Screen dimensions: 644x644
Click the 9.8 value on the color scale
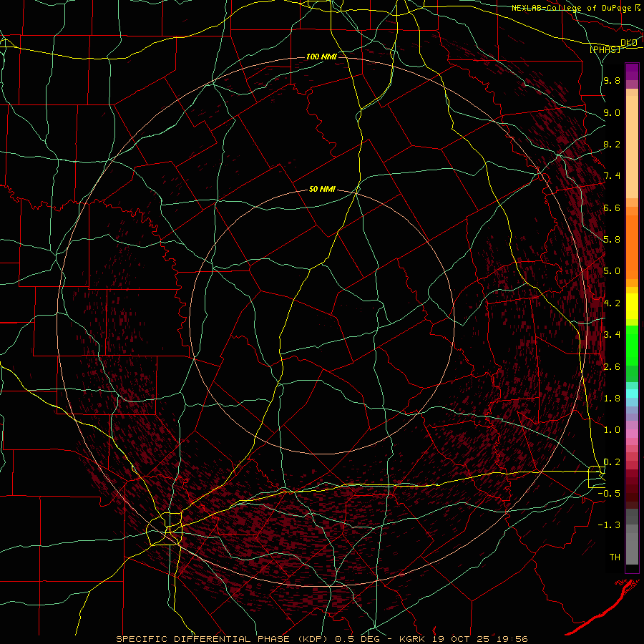coord(612,81)
